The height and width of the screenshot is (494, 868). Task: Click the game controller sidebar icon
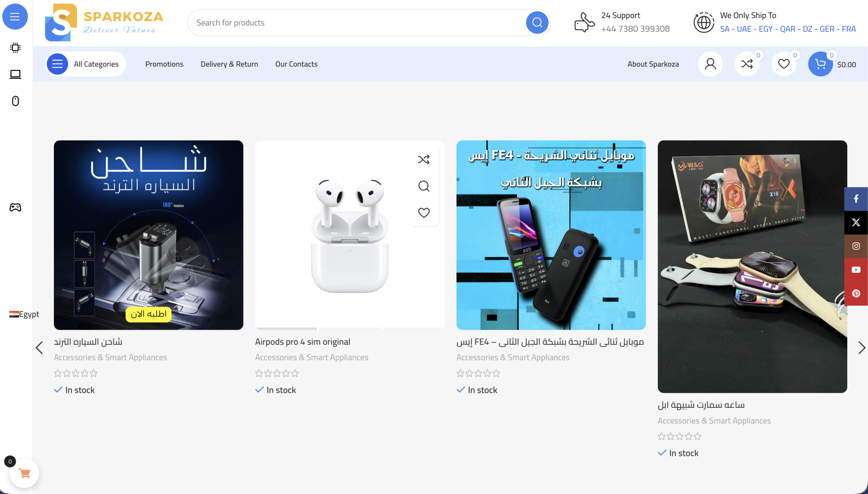tap(15, 207)
